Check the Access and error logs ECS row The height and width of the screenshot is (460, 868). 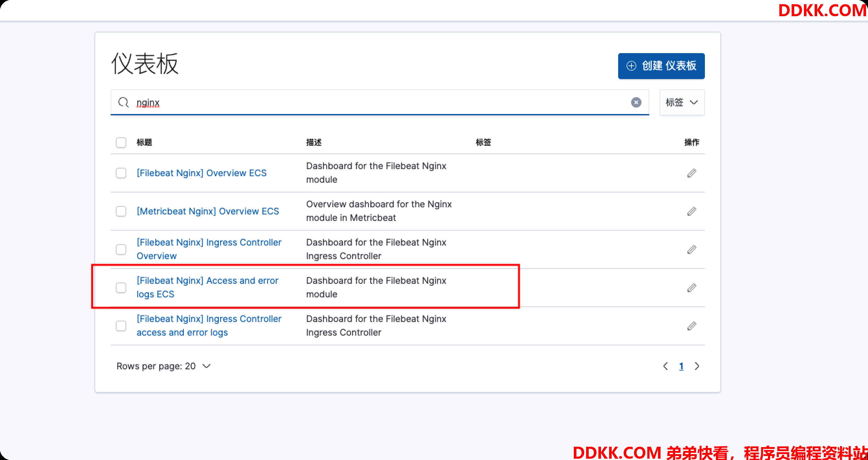point(121,288)
